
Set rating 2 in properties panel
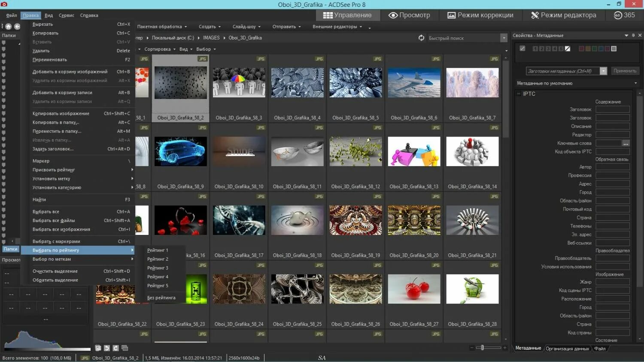coord(541,49)
